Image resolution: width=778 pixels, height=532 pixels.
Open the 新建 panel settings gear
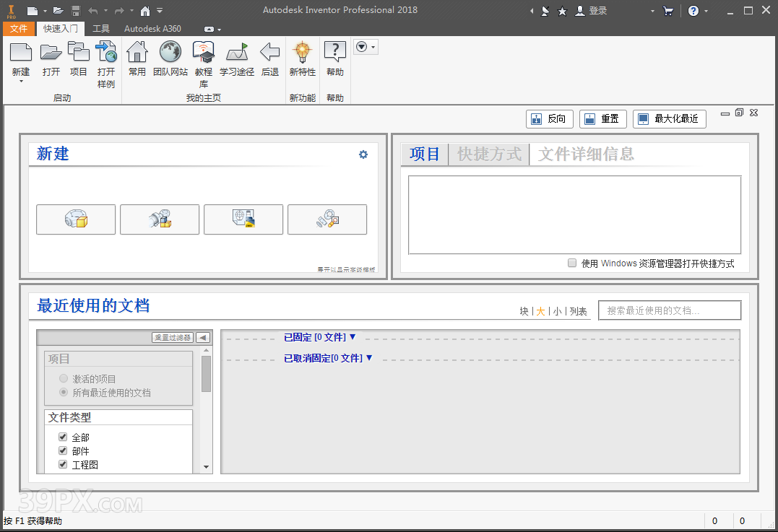363,154
